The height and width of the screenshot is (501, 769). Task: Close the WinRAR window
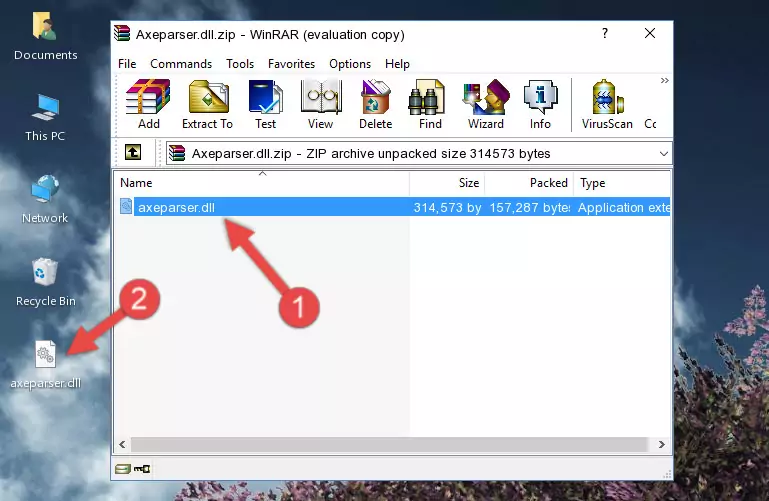[650, 33]
